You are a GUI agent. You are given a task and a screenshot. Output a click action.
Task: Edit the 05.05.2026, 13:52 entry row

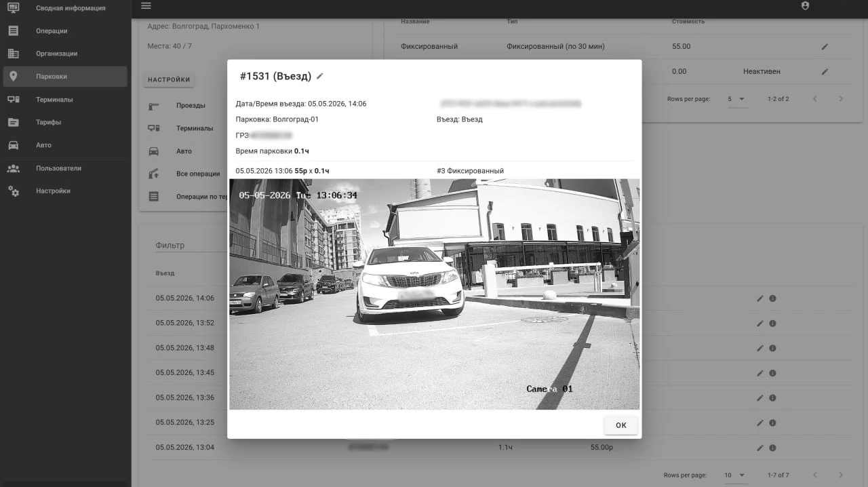[x=759, y=323]
